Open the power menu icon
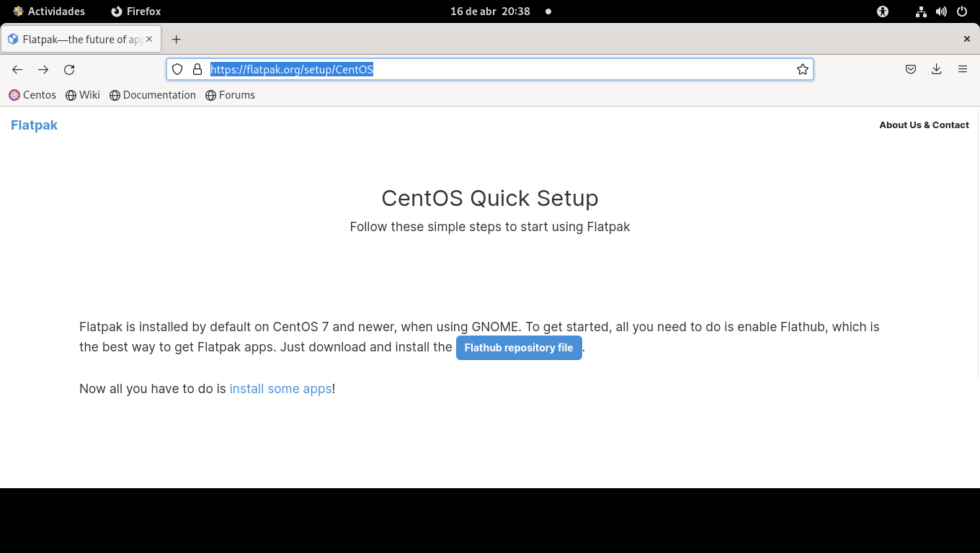 [x=962, y=12]
